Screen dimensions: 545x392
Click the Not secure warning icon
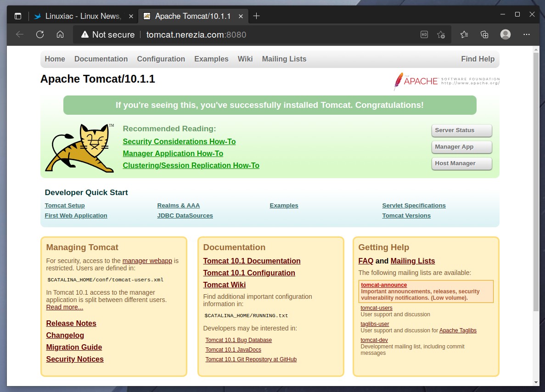point(85,34)
